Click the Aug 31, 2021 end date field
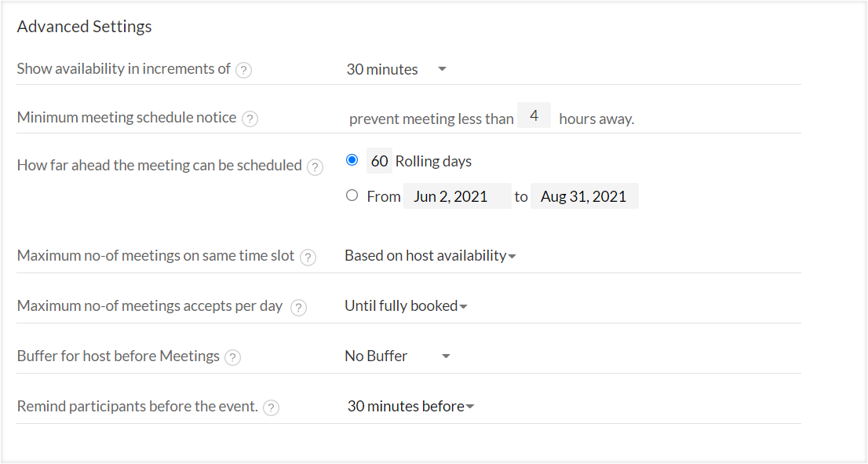 [x=585, y=196]
